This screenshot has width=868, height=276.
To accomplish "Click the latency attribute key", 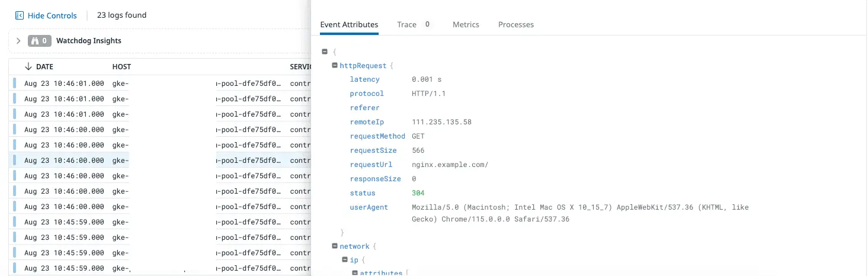I will pos(364,79).
